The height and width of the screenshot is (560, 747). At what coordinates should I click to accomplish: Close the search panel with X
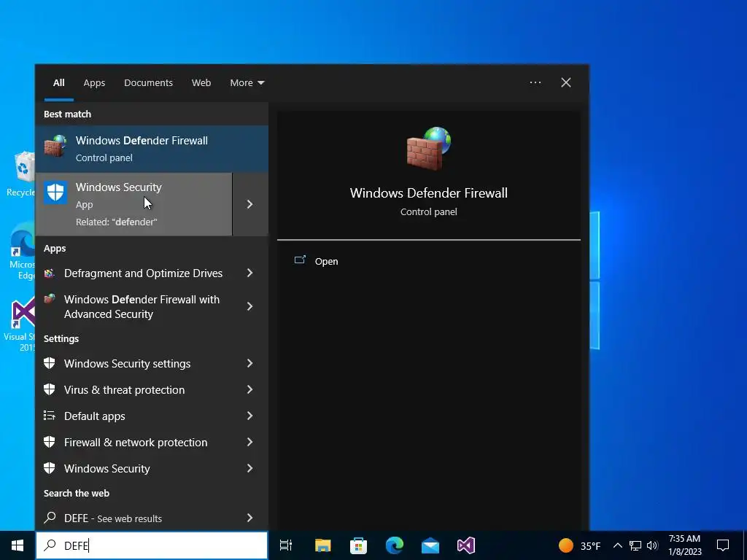[x=566, y=82]
